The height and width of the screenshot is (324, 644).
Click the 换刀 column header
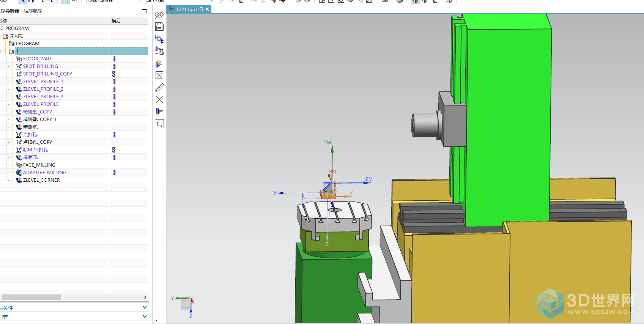tap(116, 21)
